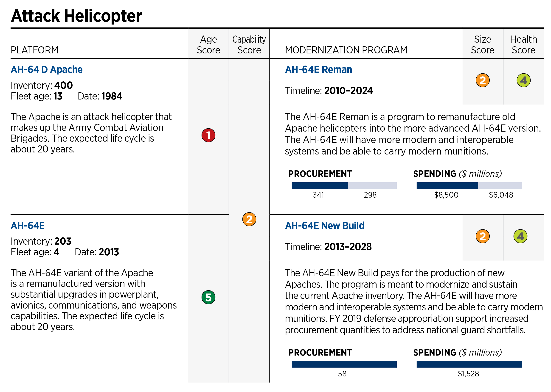This screenshot has height=392, width=551.
Task: Click AH-64E New Build health score badge
Action: (x=520, y=236)
